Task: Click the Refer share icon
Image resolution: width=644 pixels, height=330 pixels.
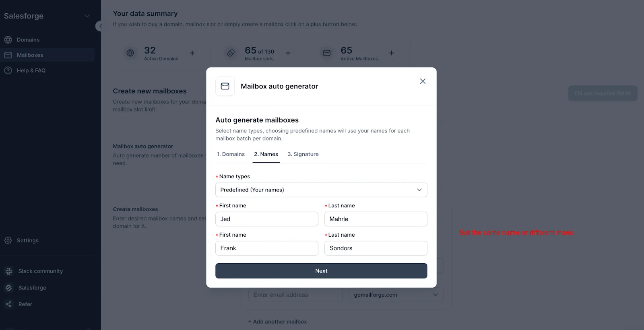Action: [x=8, y=304]
